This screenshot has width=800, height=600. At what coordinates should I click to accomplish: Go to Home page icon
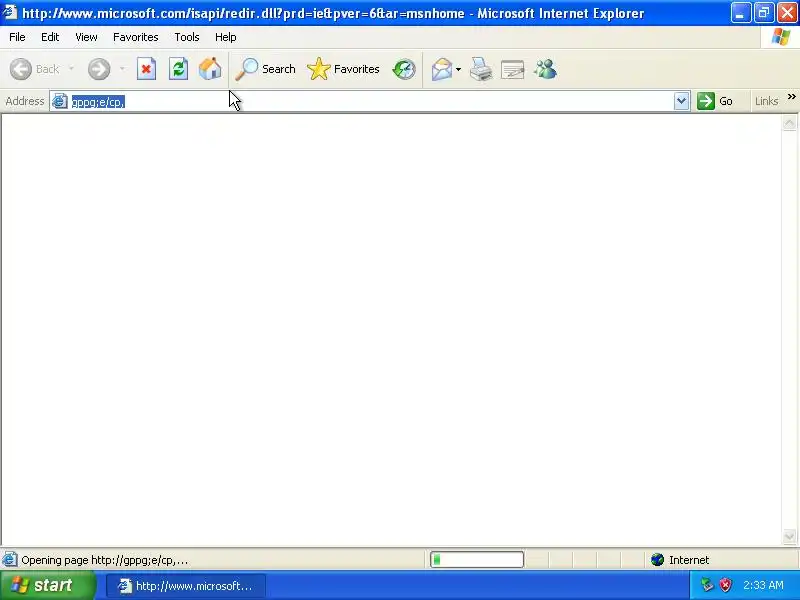210,69
